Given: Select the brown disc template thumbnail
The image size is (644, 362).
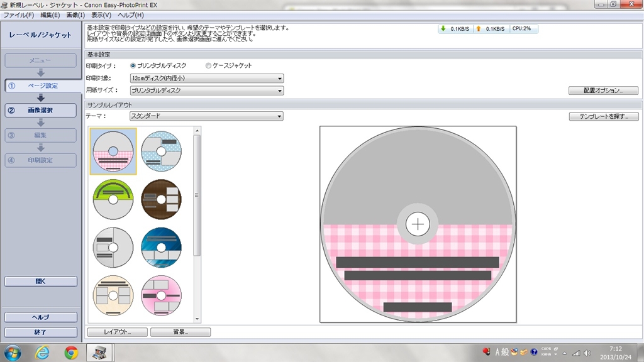Looking at the screenshot, I should [x=161, y=199].
